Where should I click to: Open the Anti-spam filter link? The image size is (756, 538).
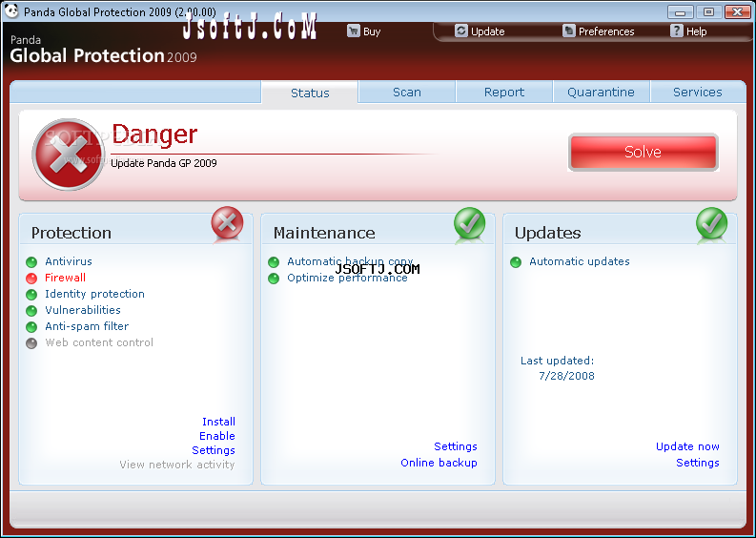point(87,326)
